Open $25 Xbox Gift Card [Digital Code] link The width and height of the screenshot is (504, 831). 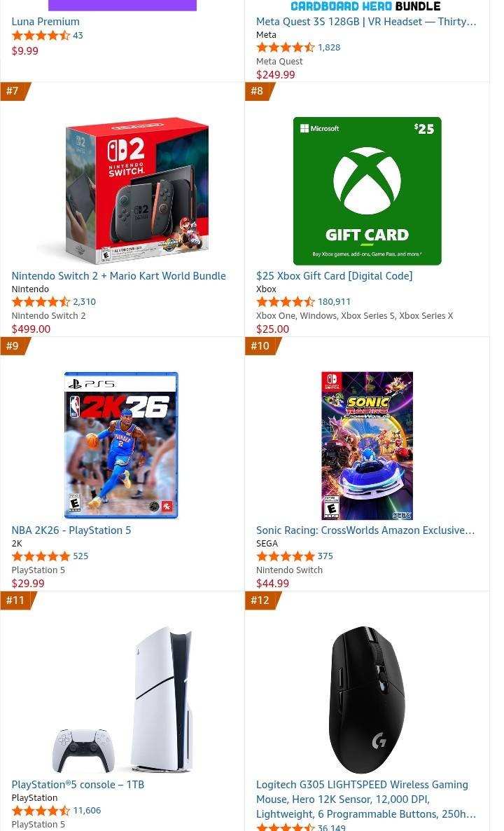334,275
